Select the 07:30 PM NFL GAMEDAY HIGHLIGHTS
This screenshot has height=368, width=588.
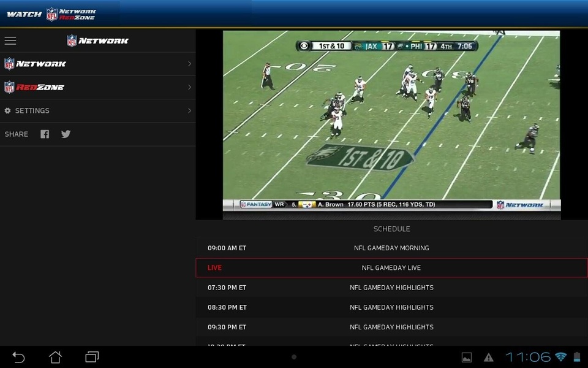point(391,288)
